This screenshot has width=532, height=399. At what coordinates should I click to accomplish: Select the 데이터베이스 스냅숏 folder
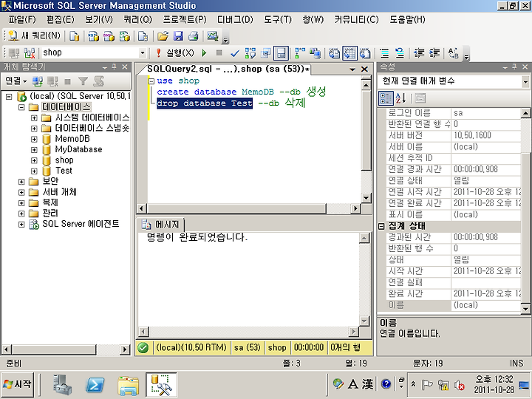click(92, 129)
